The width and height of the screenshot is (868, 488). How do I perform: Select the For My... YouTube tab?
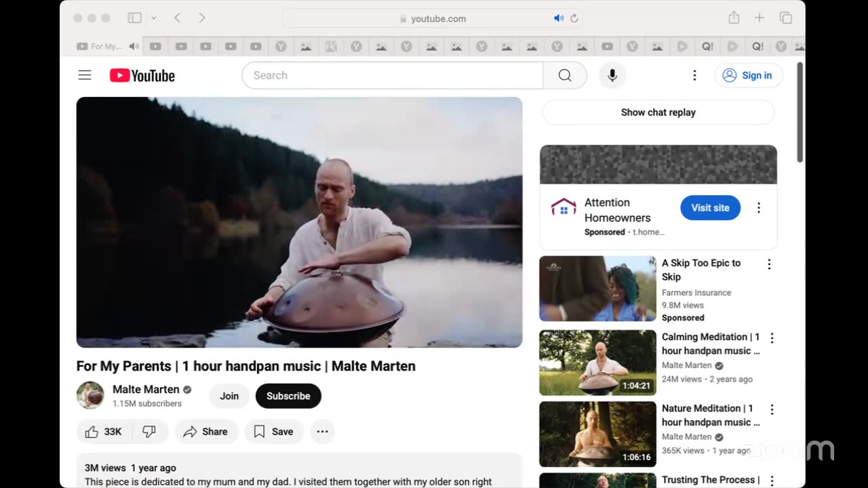pyautogui.click(x=100, y=47)
